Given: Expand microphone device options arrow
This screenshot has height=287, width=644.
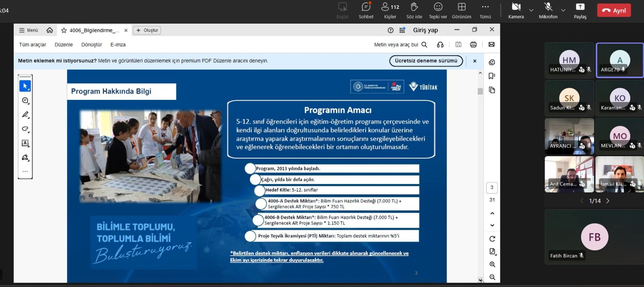Looking at the screenshot, I should pyautogui.click(x=563, y=10).
